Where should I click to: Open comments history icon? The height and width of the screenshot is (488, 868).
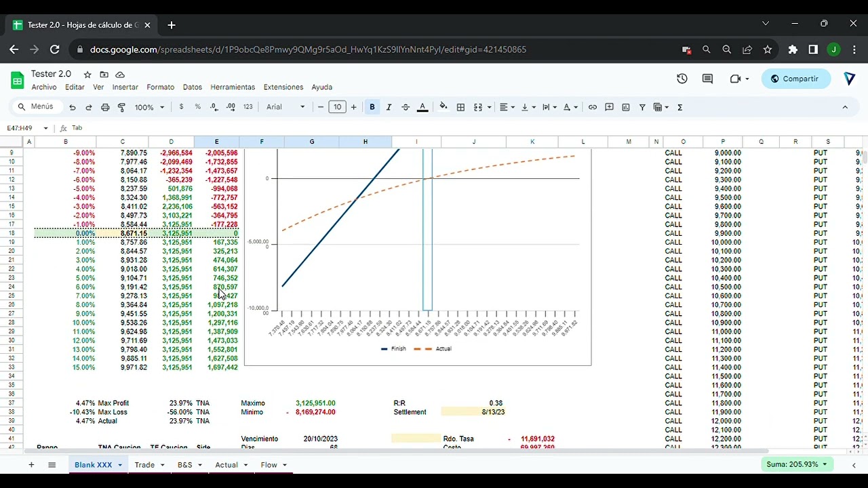click(707, 79)
